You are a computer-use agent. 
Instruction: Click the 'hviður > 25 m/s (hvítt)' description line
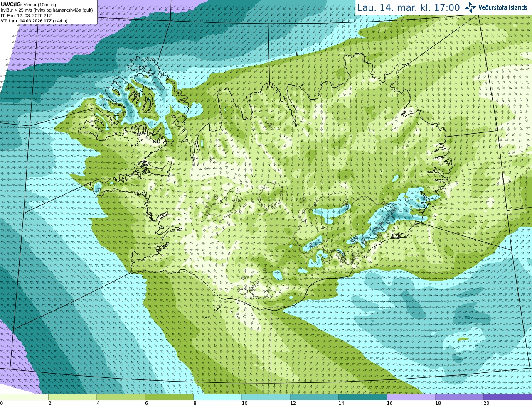click(47, 10)
